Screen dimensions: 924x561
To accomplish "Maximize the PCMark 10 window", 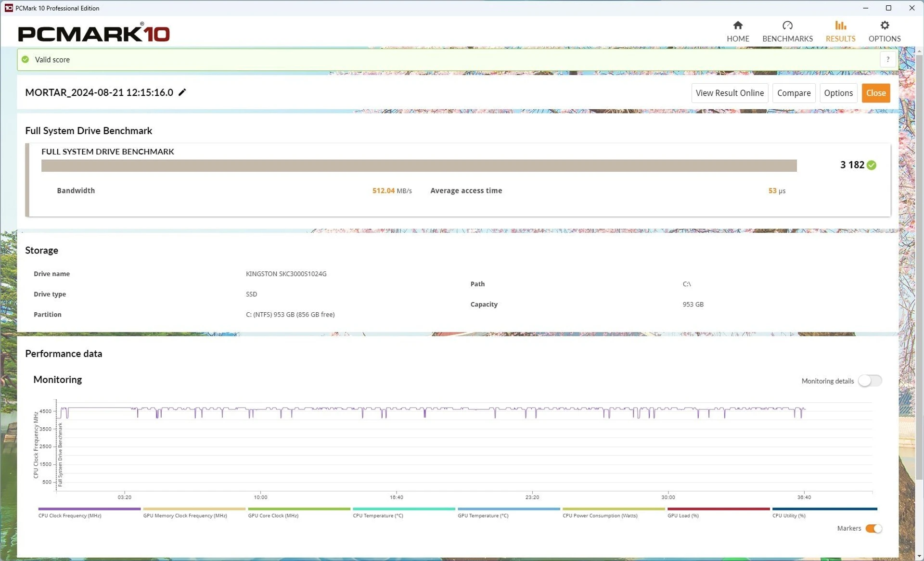I will click(888, 8).
